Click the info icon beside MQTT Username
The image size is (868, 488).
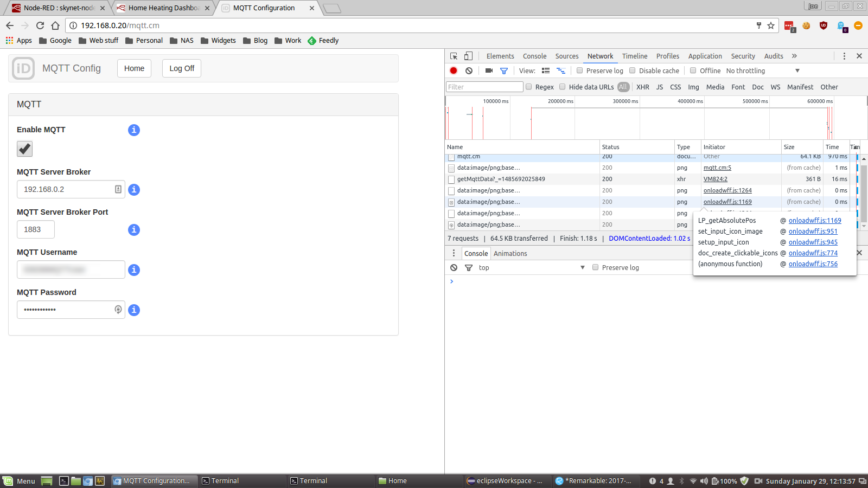tap(134, 270)
